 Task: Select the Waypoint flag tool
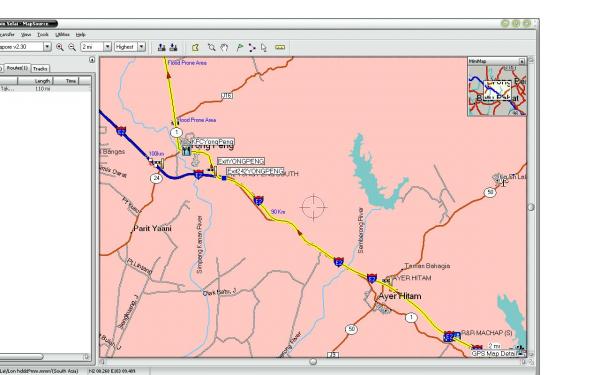[240, 47]
